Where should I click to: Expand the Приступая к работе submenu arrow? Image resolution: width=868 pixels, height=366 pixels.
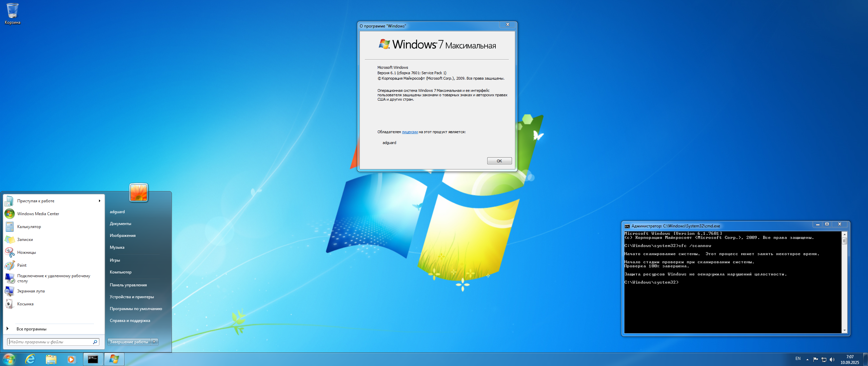tap(99, 201)
